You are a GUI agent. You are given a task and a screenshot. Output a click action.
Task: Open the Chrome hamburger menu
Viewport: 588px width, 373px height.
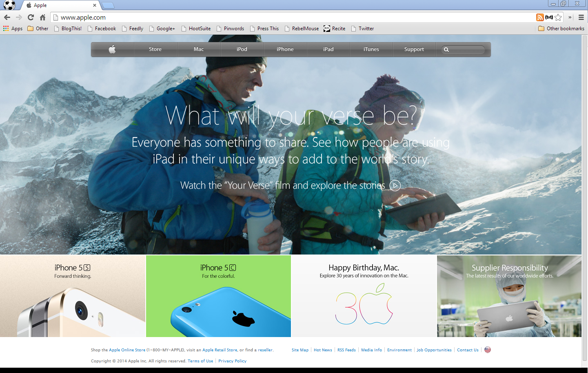(x=581, y=17)
